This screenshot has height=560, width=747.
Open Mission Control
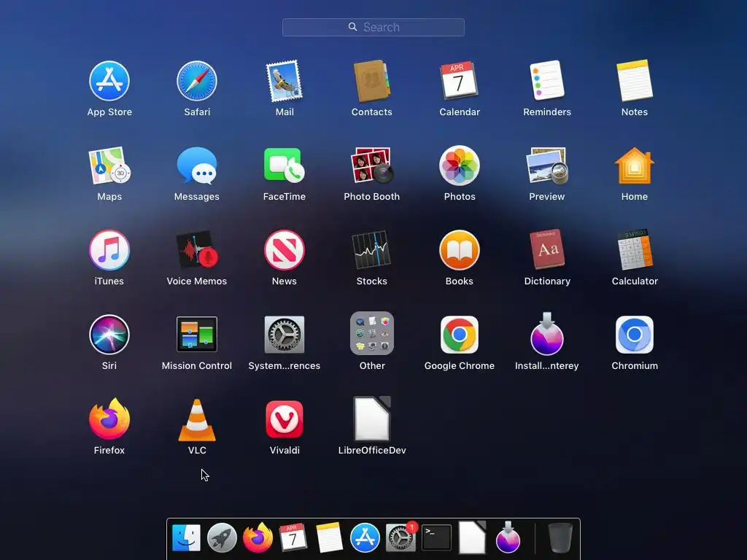(x=197, y=334)
